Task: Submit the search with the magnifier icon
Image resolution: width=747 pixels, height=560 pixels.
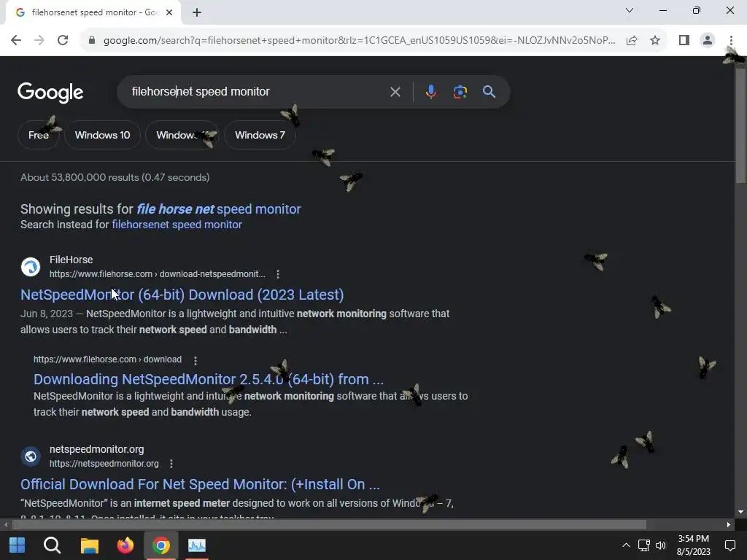Action: 489,91
